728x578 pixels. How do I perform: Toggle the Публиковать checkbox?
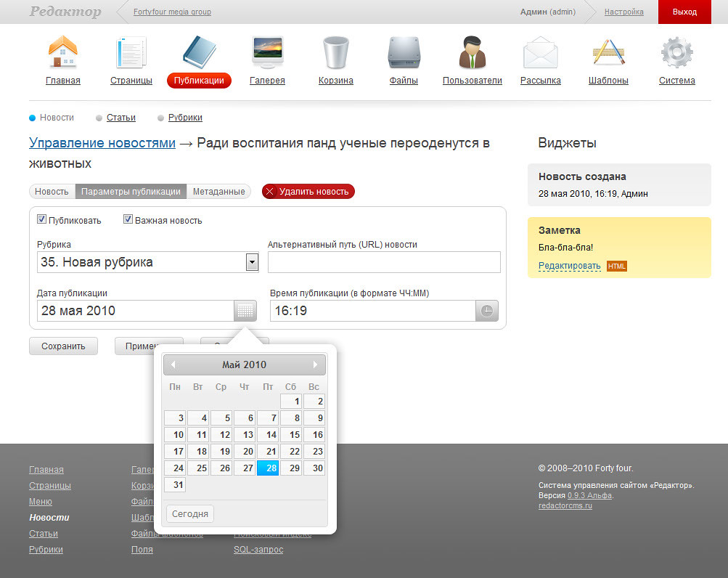pos(42,219)
